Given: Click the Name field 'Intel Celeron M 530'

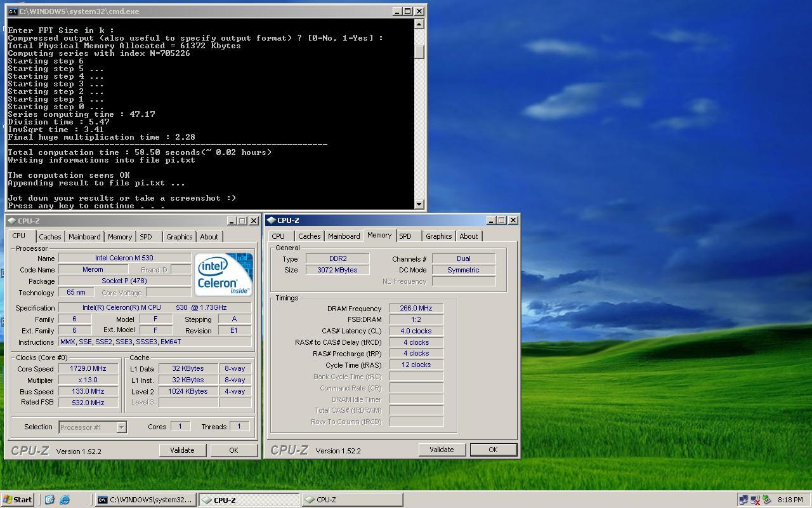Looking at the screenshot, I should click(x=124, y=258).
